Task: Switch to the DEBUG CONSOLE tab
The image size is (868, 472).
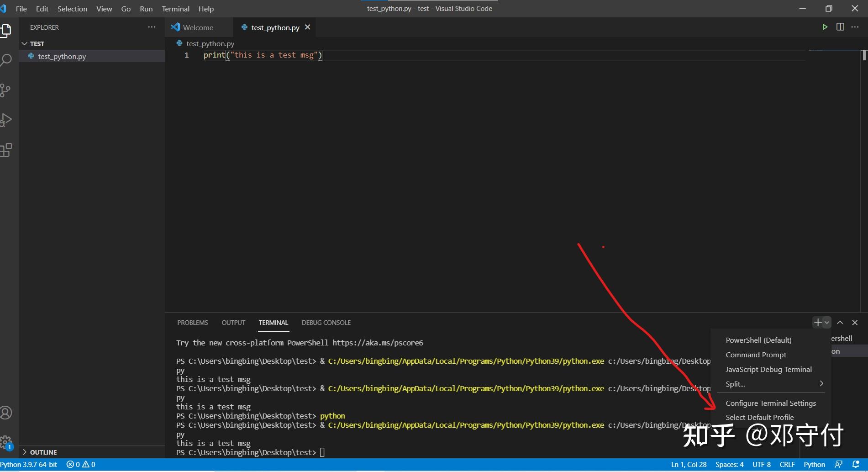Action: [326, 323]
